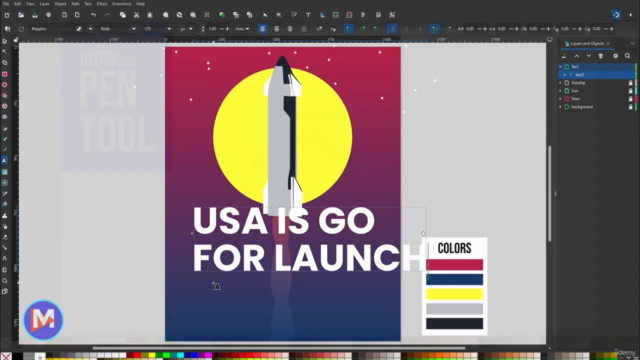Switch to Layers and Objects tab
640x360 pixels.
[x=587, y=44]
